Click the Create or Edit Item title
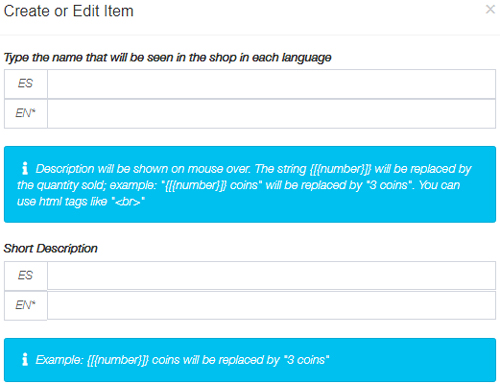This screenshot has height=384, width=500. pos(69,11)
